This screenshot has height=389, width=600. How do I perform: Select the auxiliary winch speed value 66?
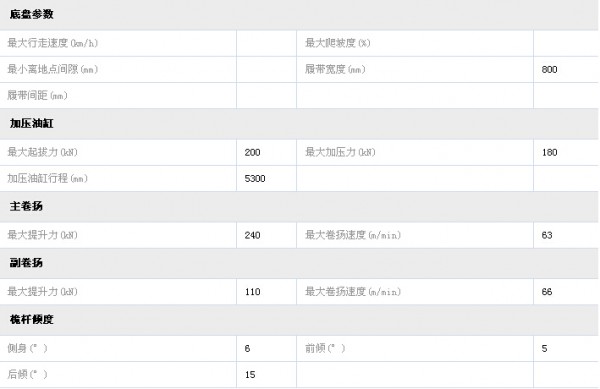pyautogui.click(x=547, y=292)
